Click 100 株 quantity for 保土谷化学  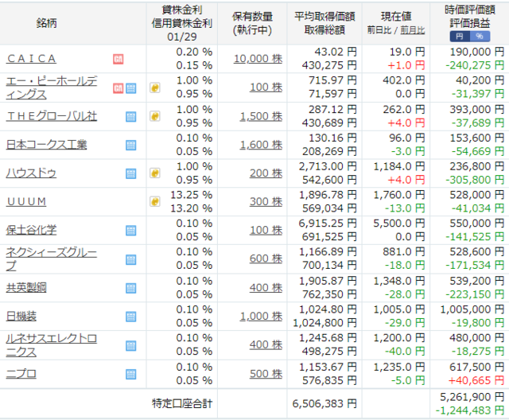point(266,230)
